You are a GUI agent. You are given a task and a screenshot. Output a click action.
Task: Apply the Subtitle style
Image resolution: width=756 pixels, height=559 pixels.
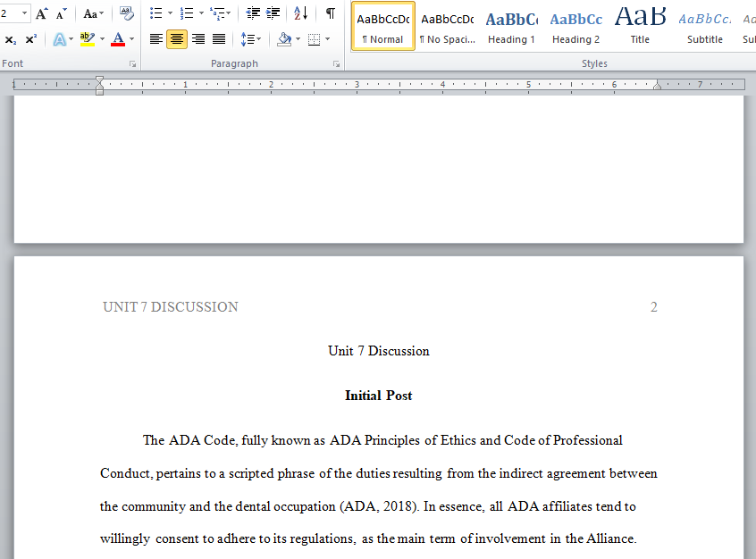point(704,26)
